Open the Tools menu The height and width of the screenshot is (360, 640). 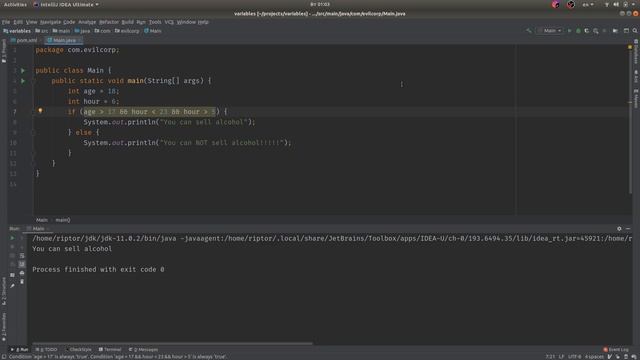155,22
